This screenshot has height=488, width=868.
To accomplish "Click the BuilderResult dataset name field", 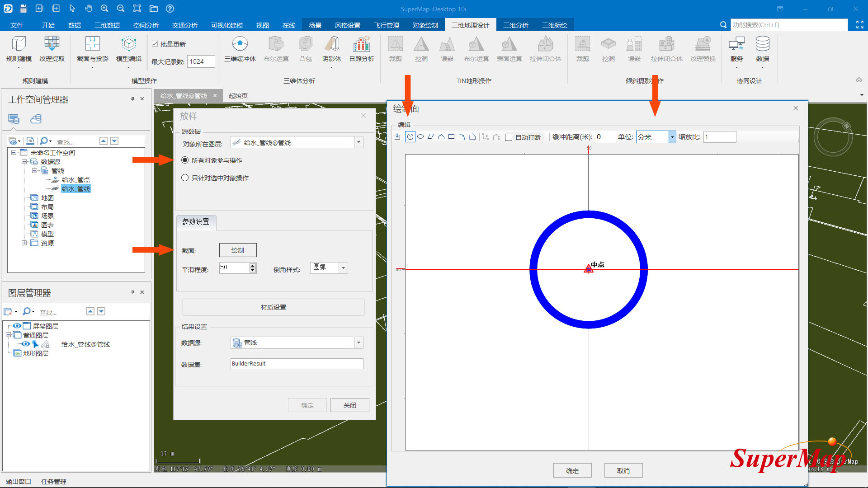I will pyautogui.click(x=297, y=364).
